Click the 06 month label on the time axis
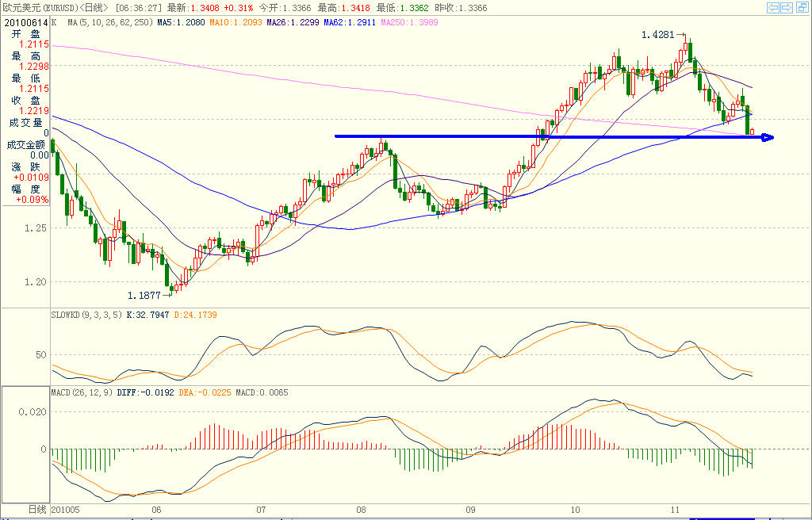This screenshot has height=520, width=812. [x=156, y=510]
